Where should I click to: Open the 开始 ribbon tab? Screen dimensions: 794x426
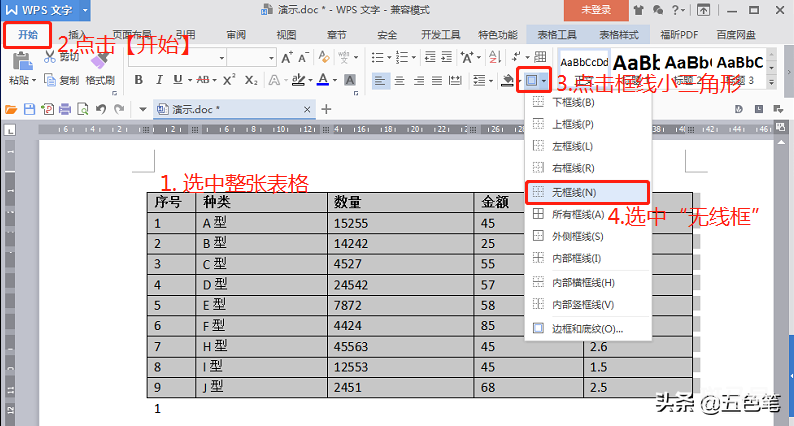pos(28,34)
